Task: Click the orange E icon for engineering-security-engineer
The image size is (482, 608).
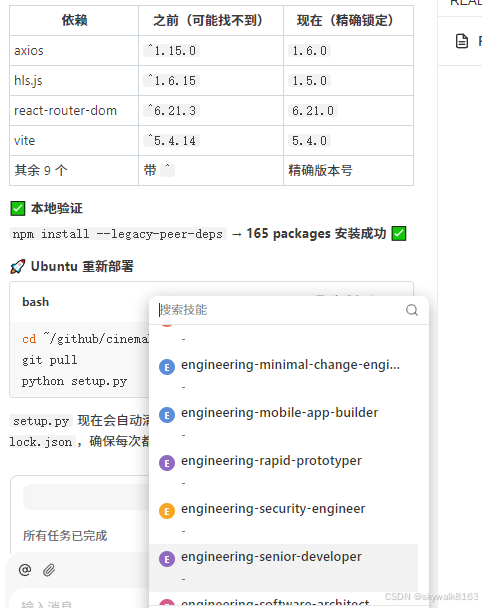Action: 167,511
